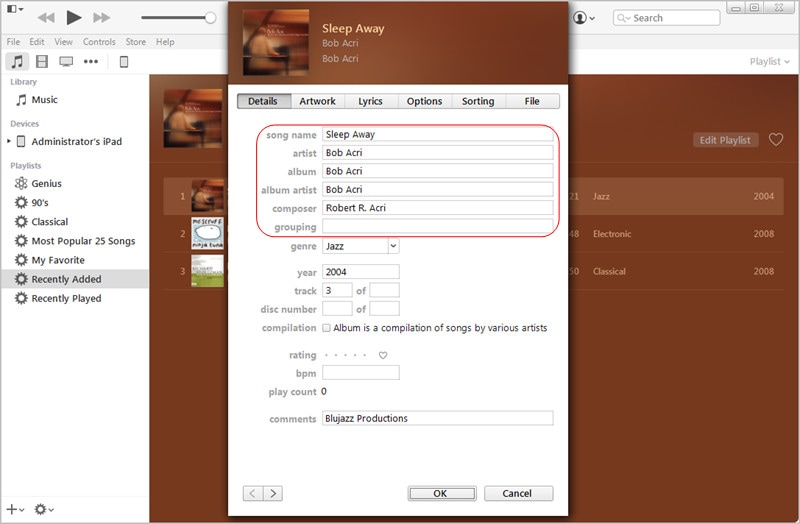800x524 pixels.
Task: Click the previous song arrow button
Action: [x=253, y=493]
